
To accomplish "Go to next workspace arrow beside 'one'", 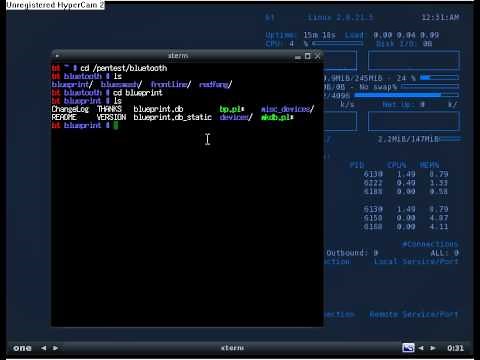I will 55,348.
